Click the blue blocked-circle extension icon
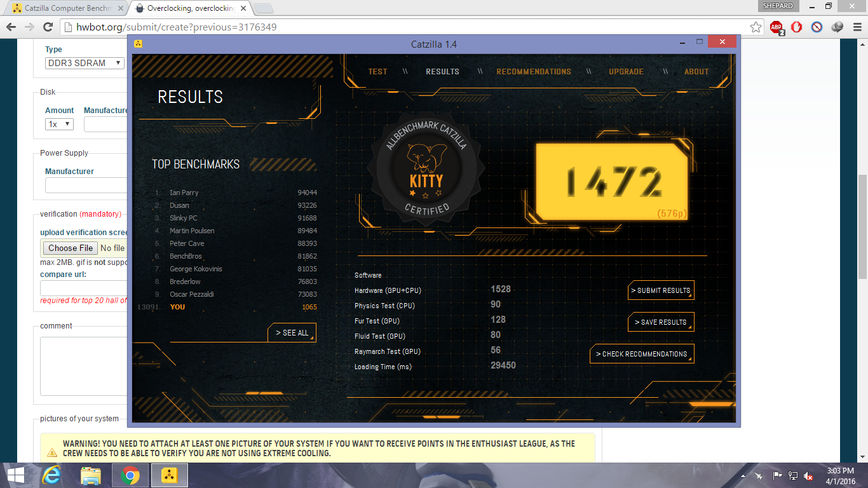This screenshot has width=868, height=488. click(817, 27)
